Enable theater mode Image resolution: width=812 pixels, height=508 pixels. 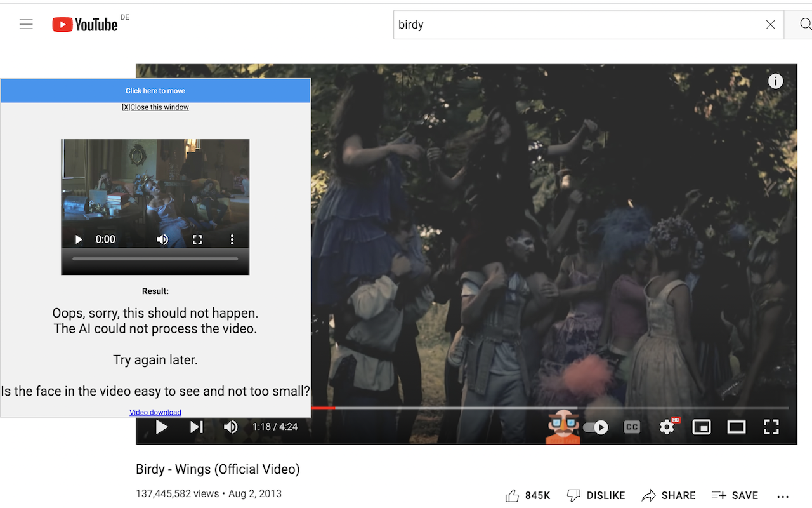(x=737, y=427)
